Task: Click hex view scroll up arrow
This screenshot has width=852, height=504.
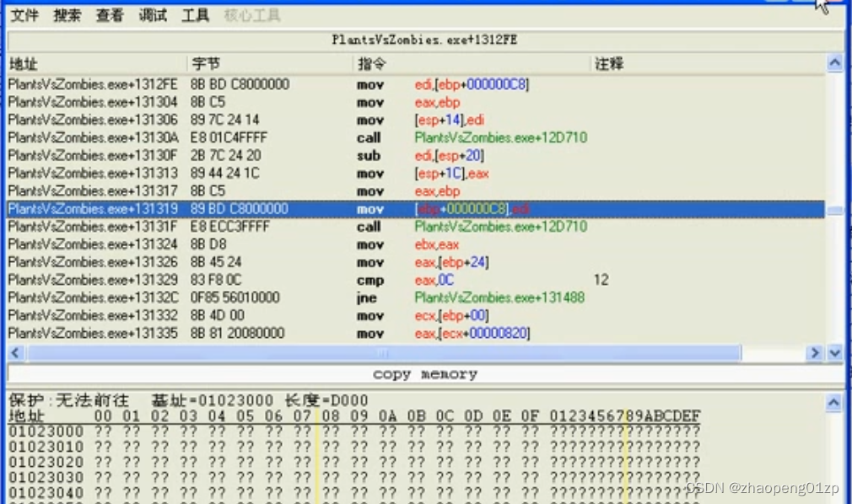Action: 835,402
